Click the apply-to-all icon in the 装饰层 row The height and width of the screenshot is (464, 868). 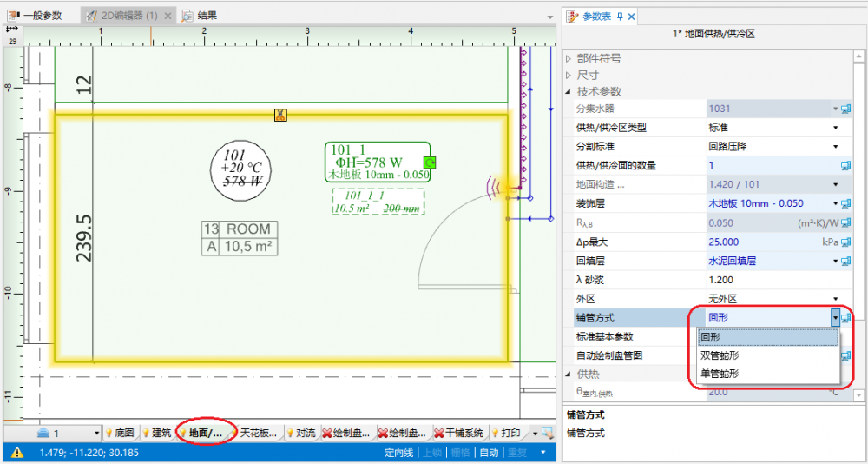846,203
